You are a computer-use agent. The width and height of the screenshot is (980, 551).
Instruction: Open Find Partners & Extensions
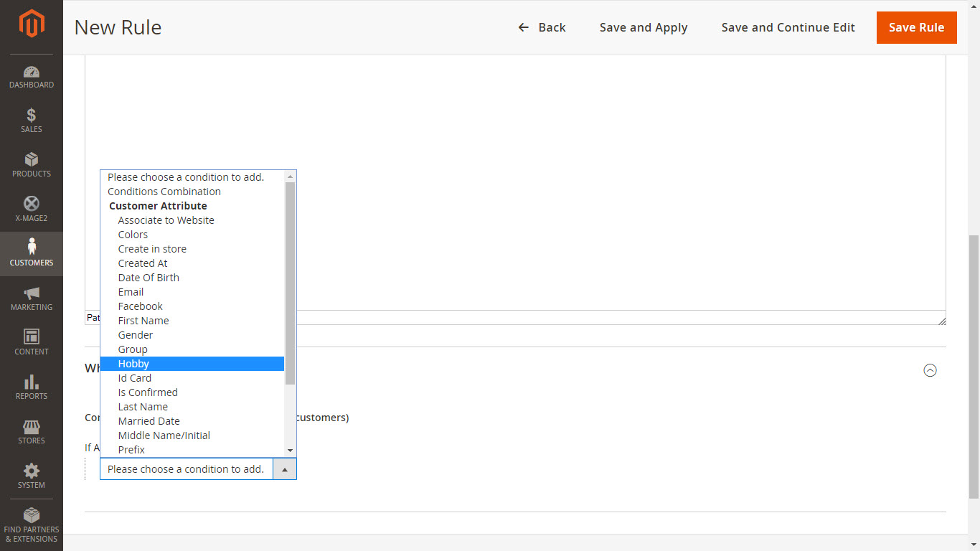click(32, 525)
